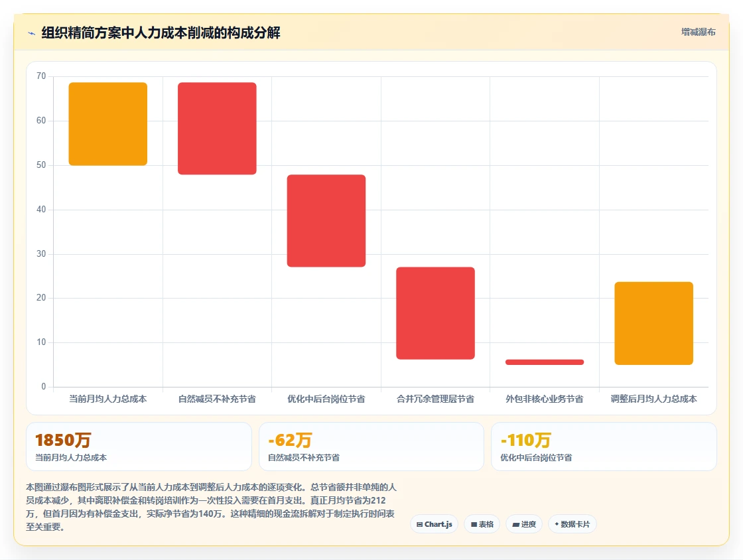Viewport: 743px width, 560px height.
Task: Click the Chart.js tag
Action: click(x=434, y=524)
